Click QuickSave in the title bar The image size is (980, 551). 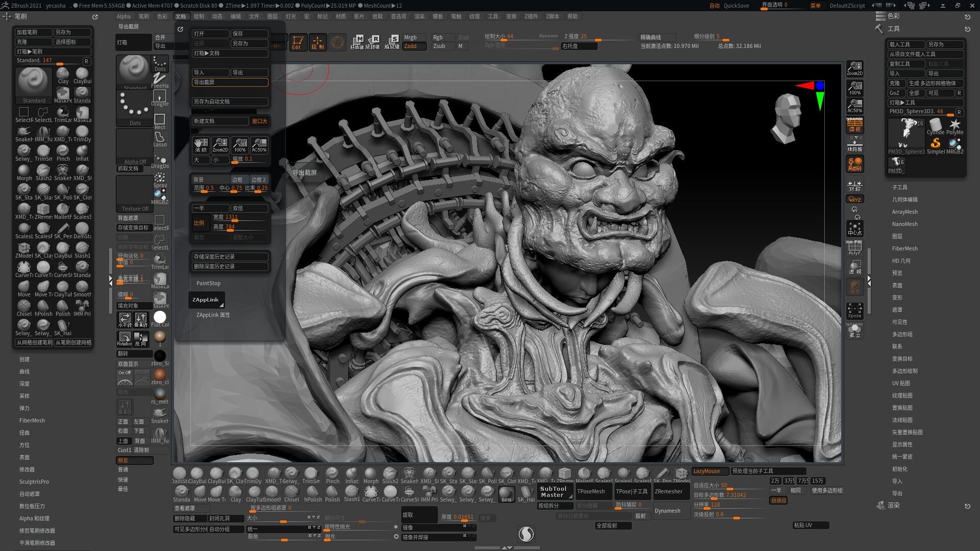click(x=736, y=6)
